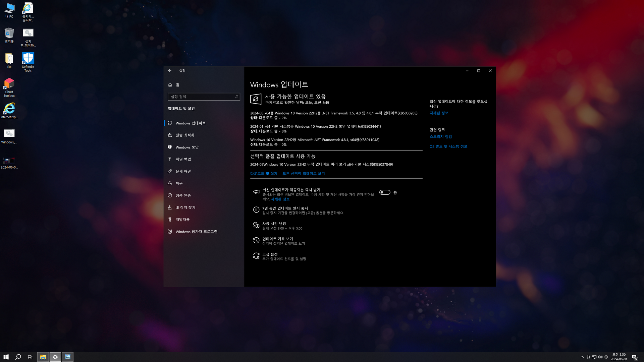Click the back arrow in the Settings window
This screenshot has height=362, width=644.
[170, 71]
